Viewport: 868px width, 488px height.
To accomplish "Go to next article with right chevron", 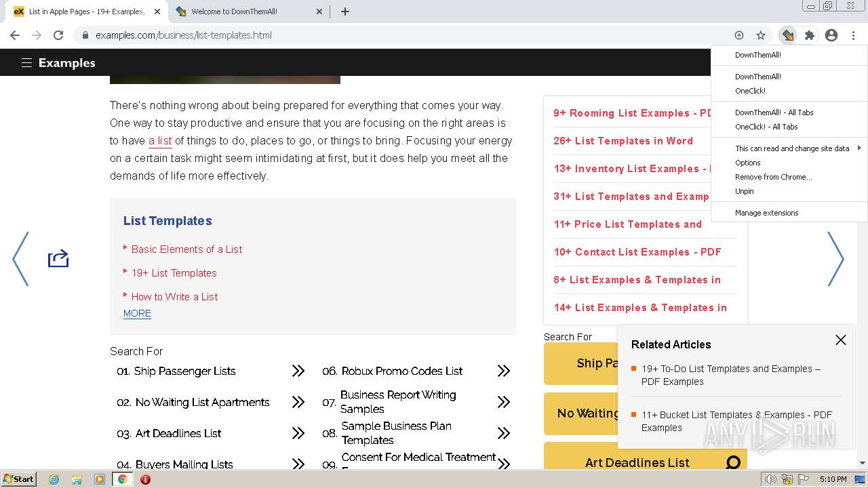I will point(835,259).
